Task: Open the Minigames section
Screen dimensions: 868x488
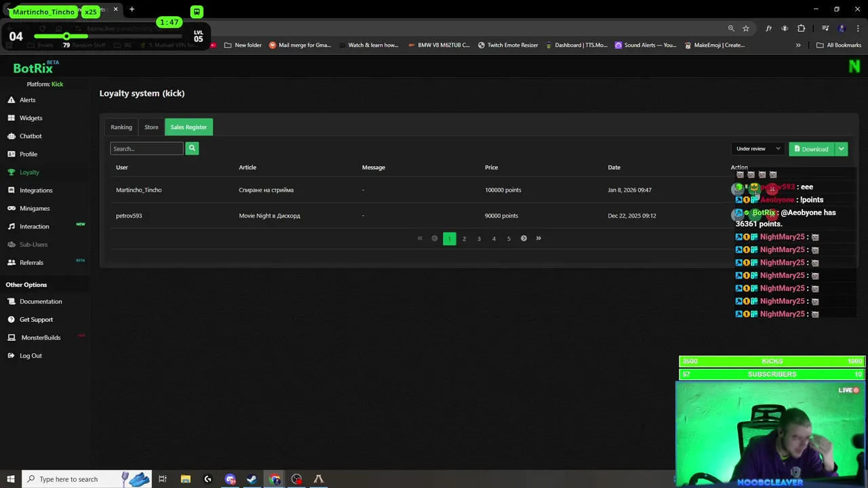Action: tap(35, 208)
